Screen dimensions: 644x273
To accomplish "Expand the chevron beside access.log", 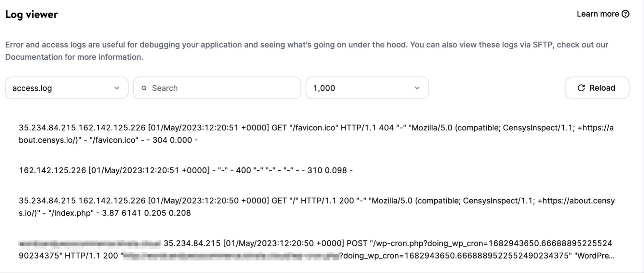I will pos(117,88).
